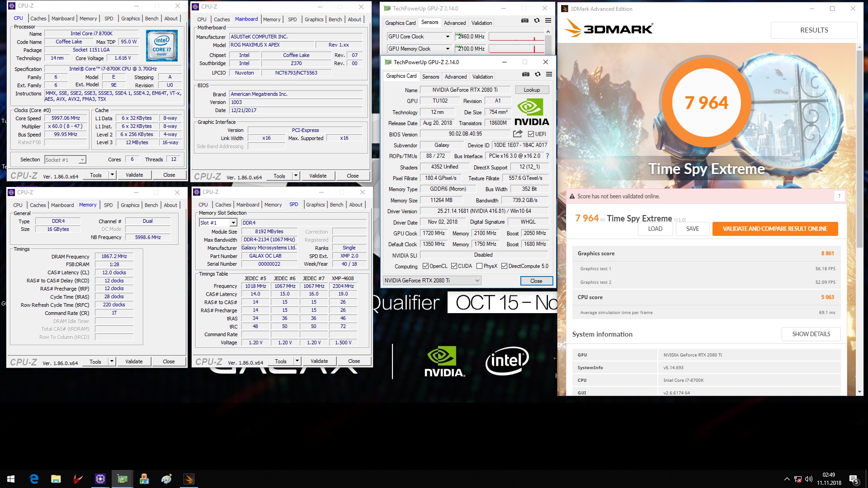
Task: Open the Windows Start menu
Action: (x=11, y=479)
